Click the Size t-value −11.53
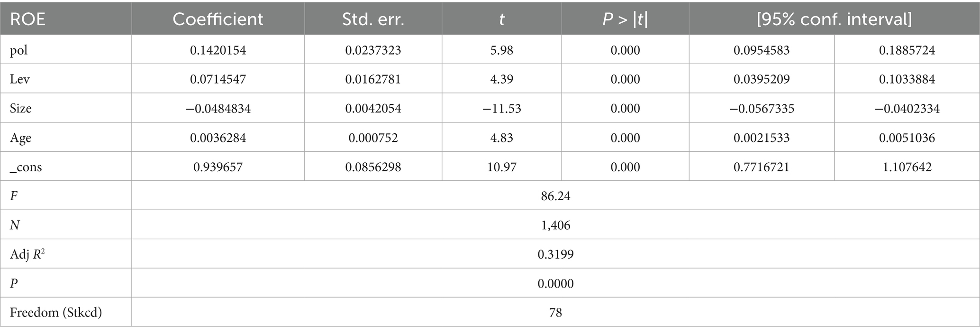980x335 pixels. (x=501, y=108)
